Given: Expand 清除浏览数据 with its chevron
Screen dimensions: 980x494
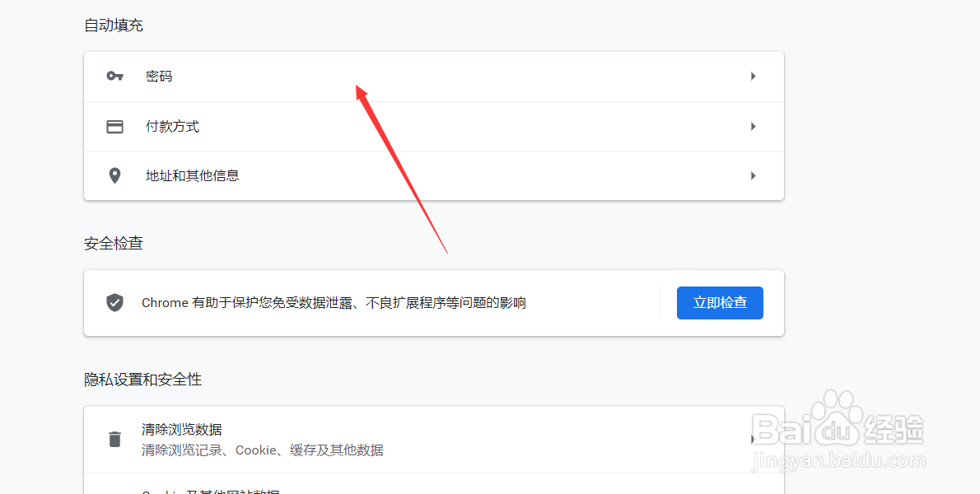Looking at the screenshot, I should (752, 439).
